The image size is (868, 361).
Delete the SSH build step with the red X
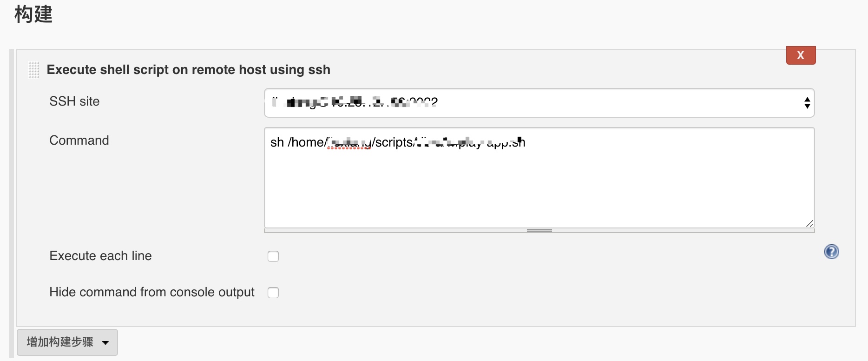click(x=800, y=55)
